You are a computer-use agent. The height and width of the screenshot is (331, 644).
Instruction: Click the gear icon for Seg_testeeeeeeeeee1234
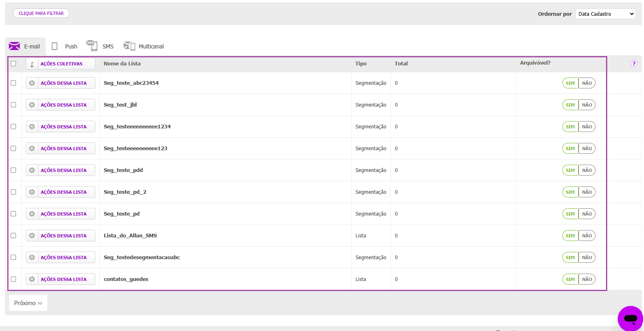pos(32,127)
